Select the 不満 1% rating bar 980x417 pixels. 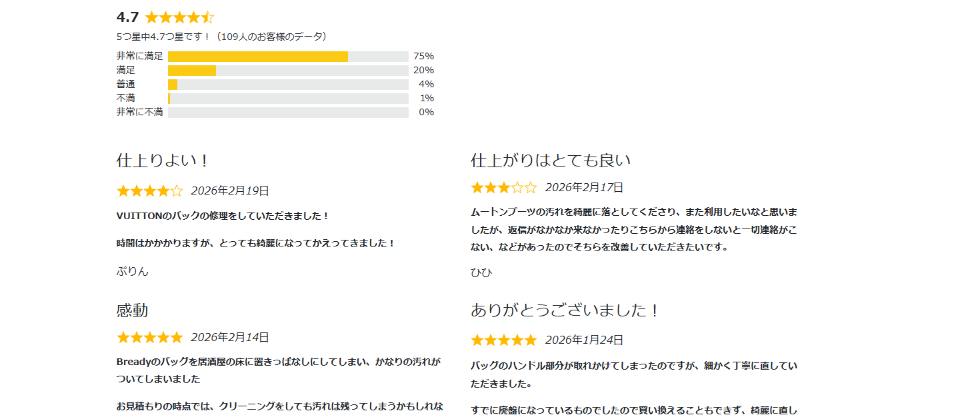[288, 99]
